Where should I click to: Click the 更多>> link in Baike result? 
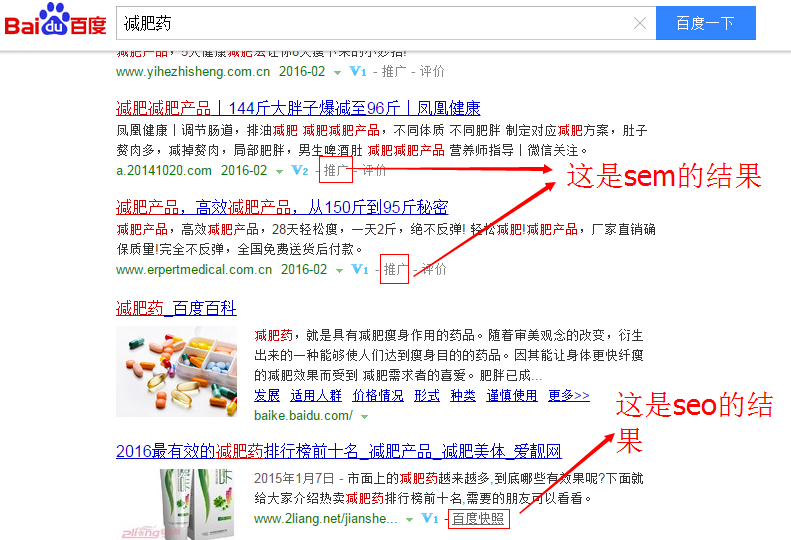pyautogui.click(x=569, y=396)
